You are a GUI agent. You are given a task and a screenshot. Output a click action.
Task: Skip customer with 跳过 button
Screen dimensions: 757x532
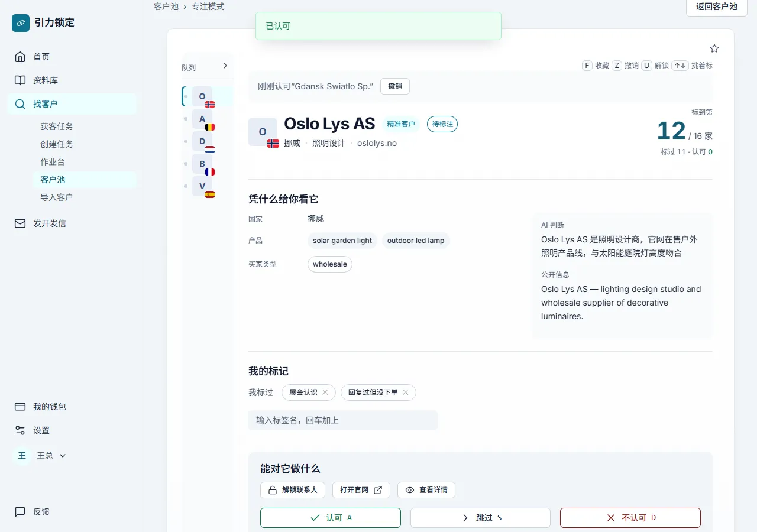[480, 518]
